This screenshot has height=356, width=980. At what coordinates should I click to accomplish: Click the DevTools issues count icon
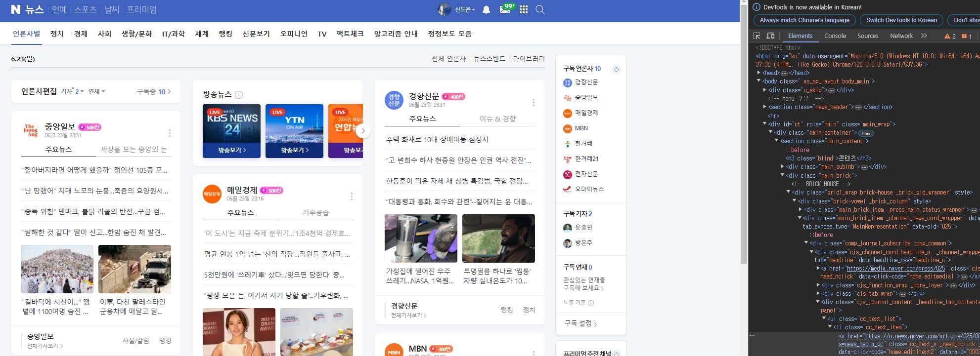tap(967, 36)
